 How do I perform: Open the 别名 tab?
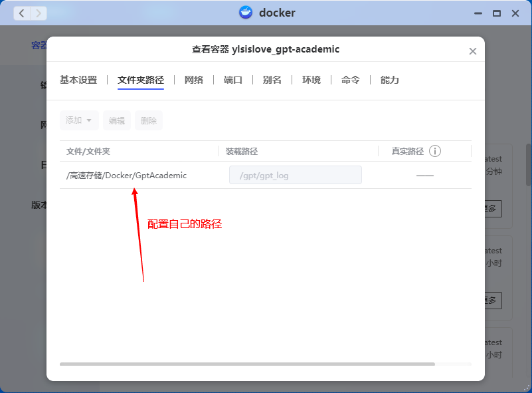click(272, 80)
